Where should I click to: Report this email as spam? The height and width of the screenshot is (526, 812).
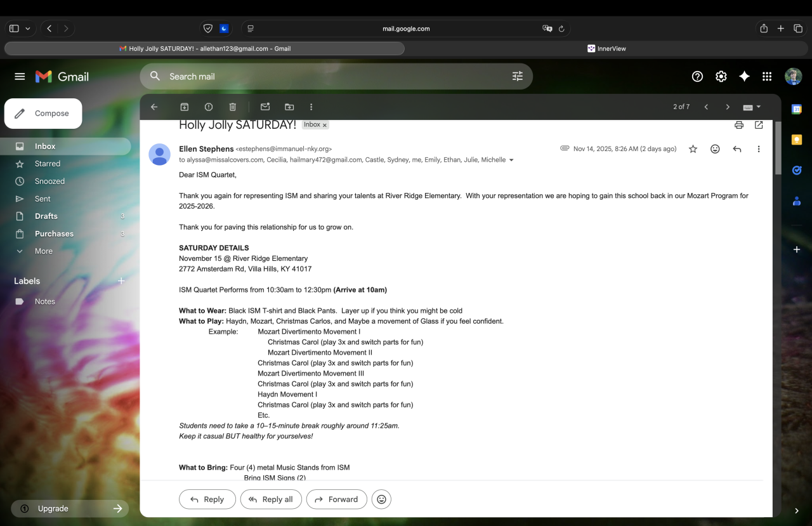[209, 107]
